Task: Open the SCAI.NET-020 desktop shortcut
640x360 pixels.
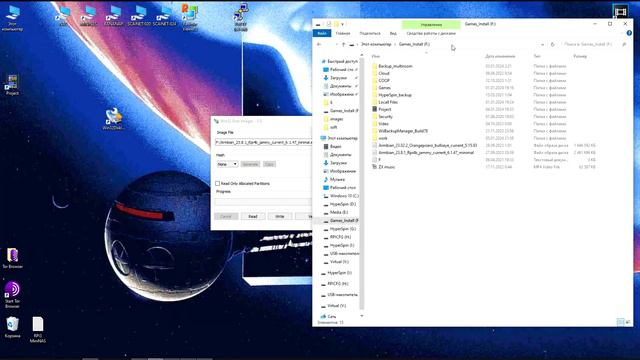Action: pyautogui.click(x=140, y=16)
